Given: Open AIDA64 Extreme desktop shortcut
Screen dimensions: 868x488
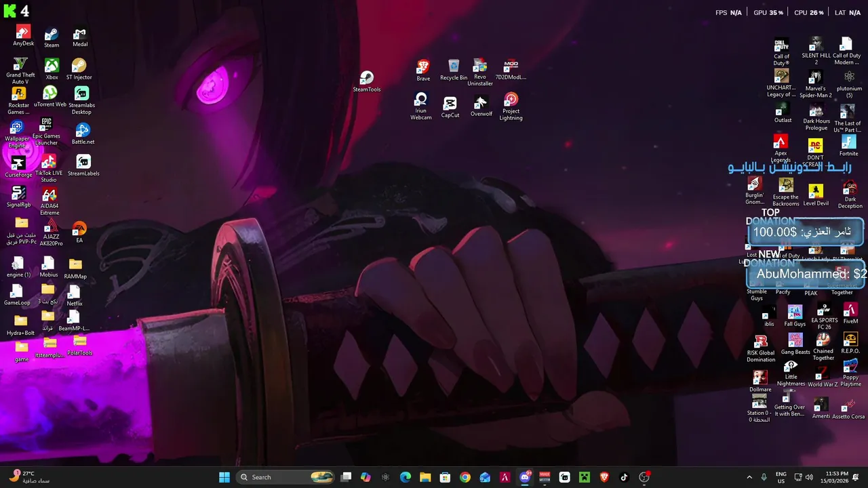Looking at the screenshot, I should [x=50, y=203].
